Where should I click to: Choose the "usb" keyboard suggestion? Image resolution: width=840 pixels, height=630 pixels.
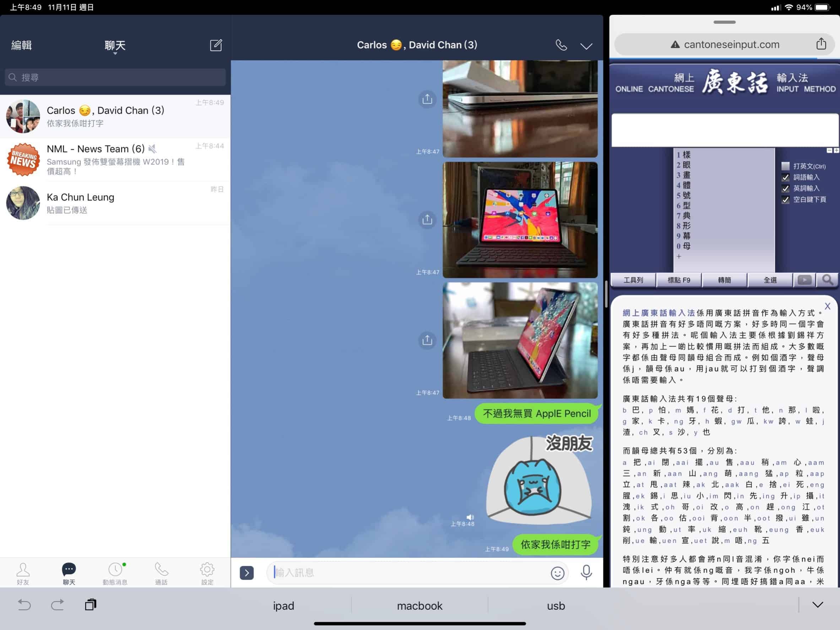pyautogui.click(x=556, y=606)
